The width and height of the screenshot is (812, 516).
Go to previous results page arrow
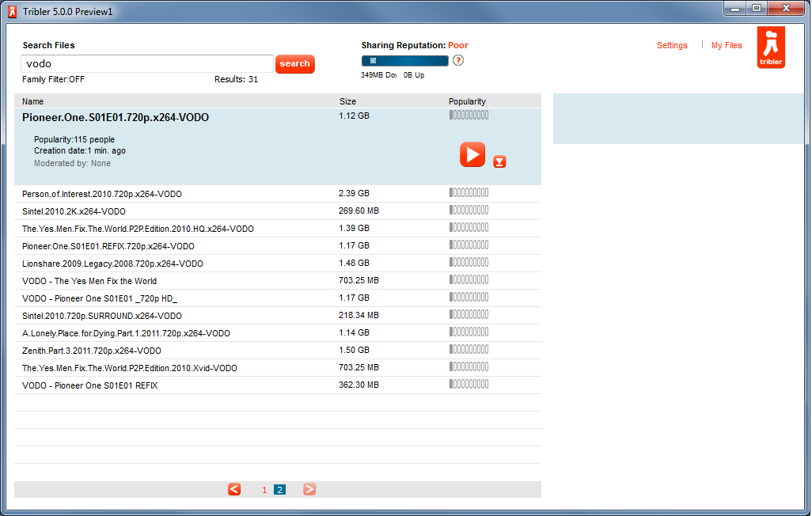pyautogui.click(x=234, y=489)
